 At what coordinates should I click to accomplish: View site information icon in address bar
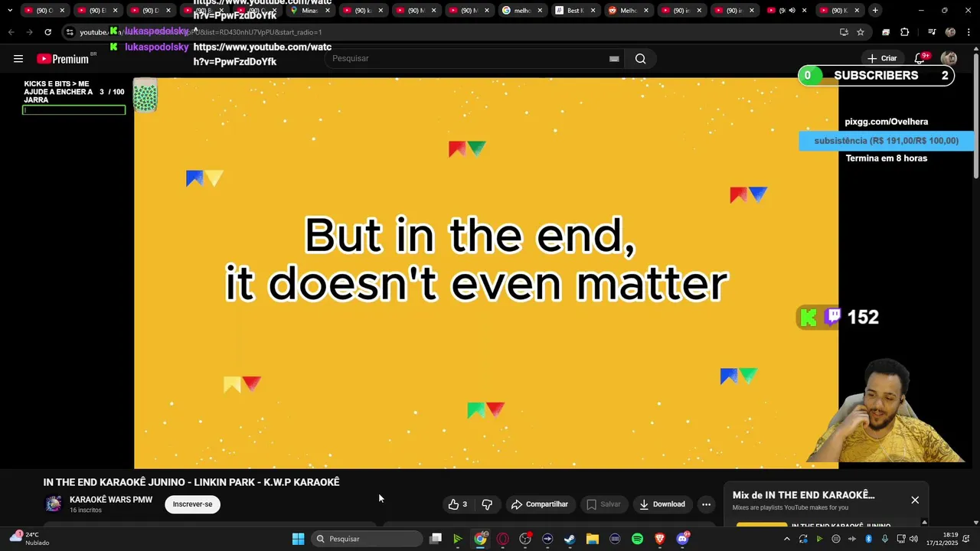pos(70,32)
